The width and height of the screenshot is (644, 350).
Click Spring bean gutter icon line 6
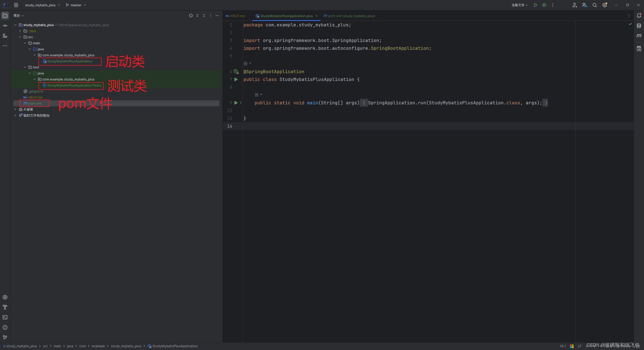point(236,72)
